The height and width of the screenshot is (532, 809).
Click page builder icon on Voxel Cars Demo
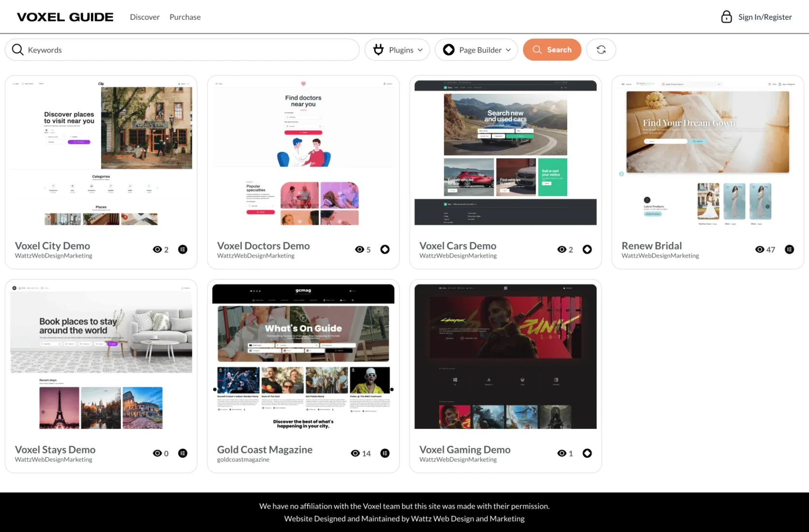pos(587,250)
